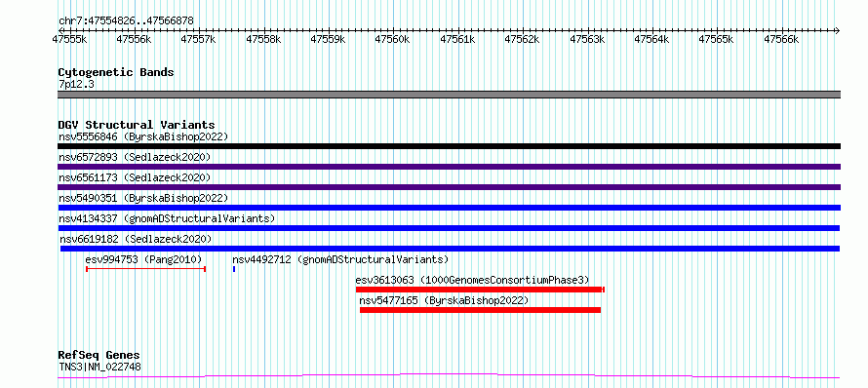This screenshot has height=388, width=868.
Task: Click the 47557k ruler tick label
Action: coord(199,39)
